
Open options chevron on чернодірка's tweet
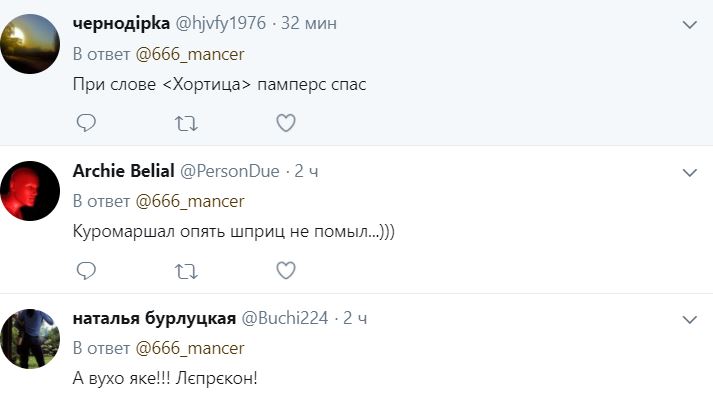click(x=690, y=25)
